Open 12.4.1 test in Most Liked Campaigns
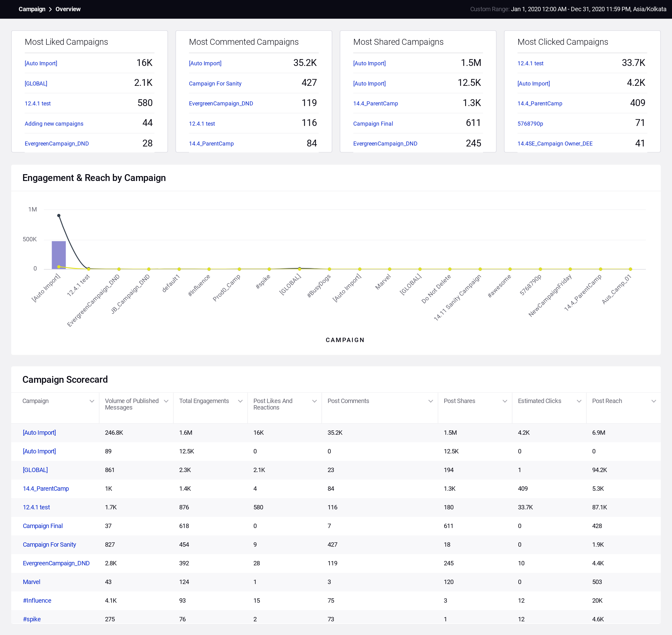This screenshot has width=672, height=635. (38, 104)
